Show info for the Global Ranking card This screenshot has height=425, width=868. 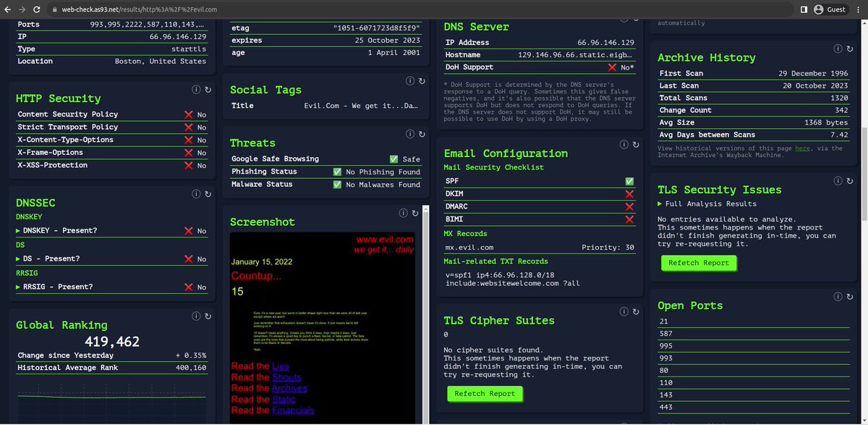tap(196, 316)
